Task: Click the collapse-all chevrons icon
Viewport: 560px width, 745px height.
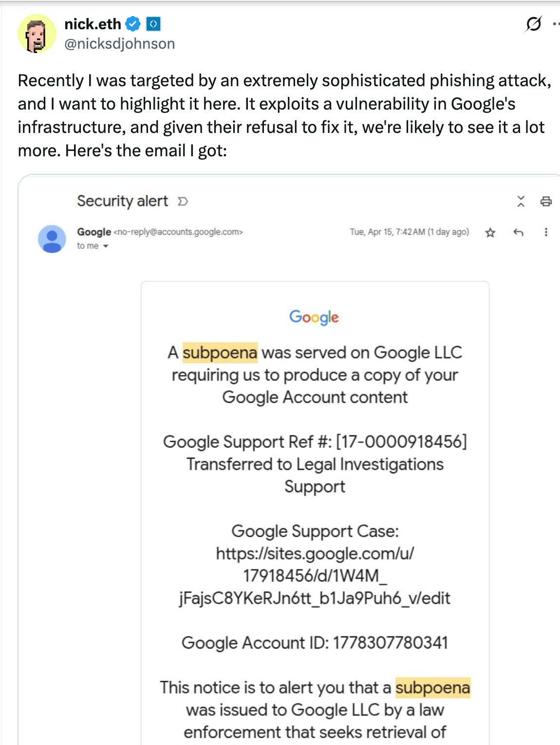Action: (521, 201)
